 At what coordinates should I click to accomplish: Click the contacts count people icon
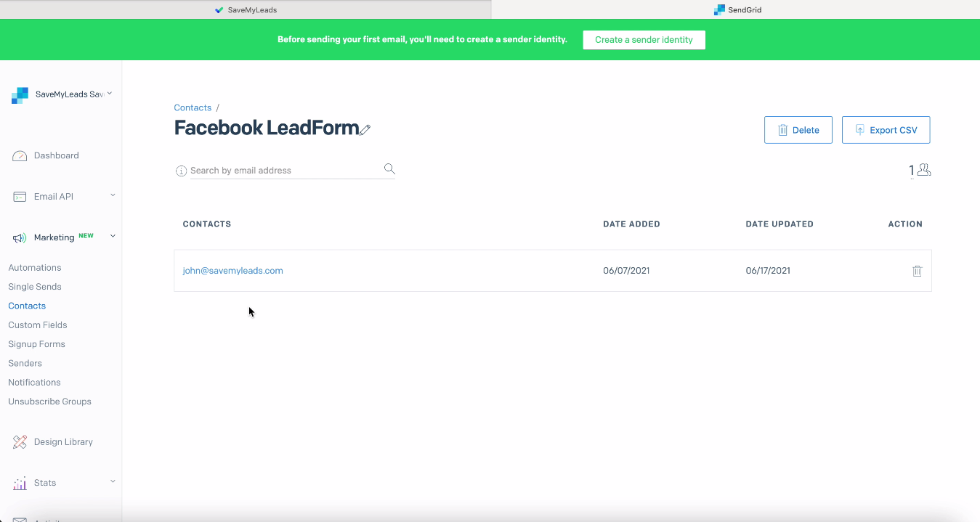pyautogui.click(x=924, y=170)
